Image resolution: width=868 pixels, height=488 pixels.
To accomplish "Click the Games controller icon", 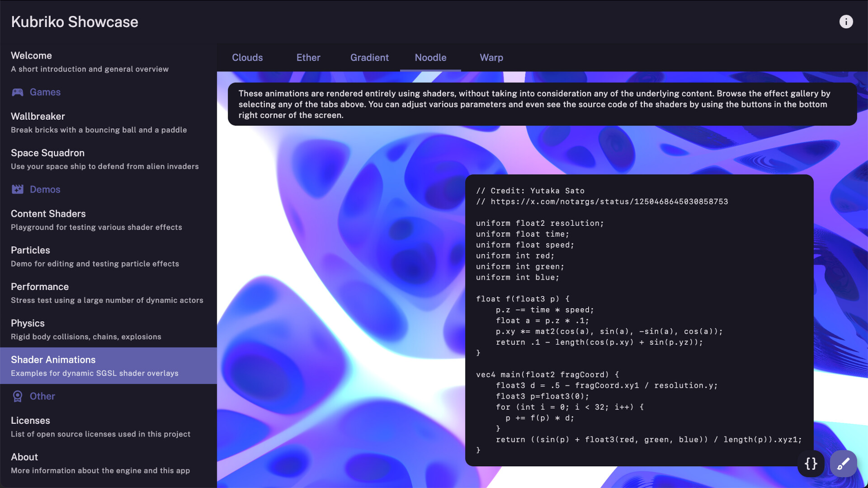I will [x=18, y=92].
